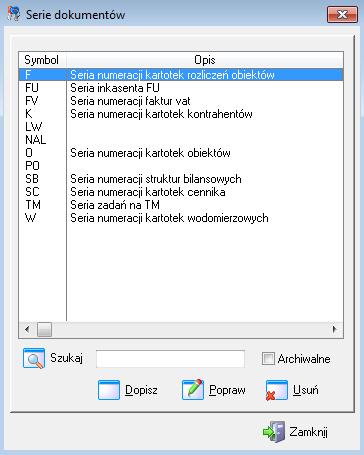Click the application icon in title bar
This screenshot has height=455, width=364.
[14, 14]
